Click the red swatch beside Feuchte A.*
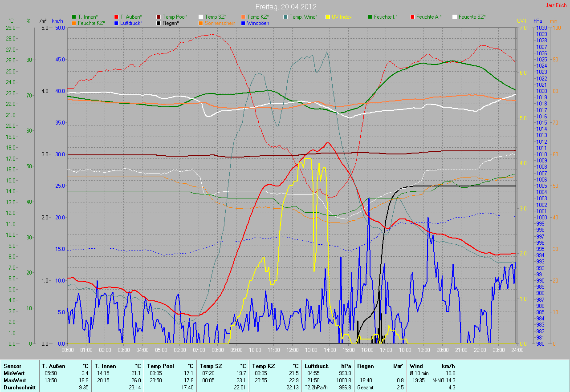 (412, 17)
